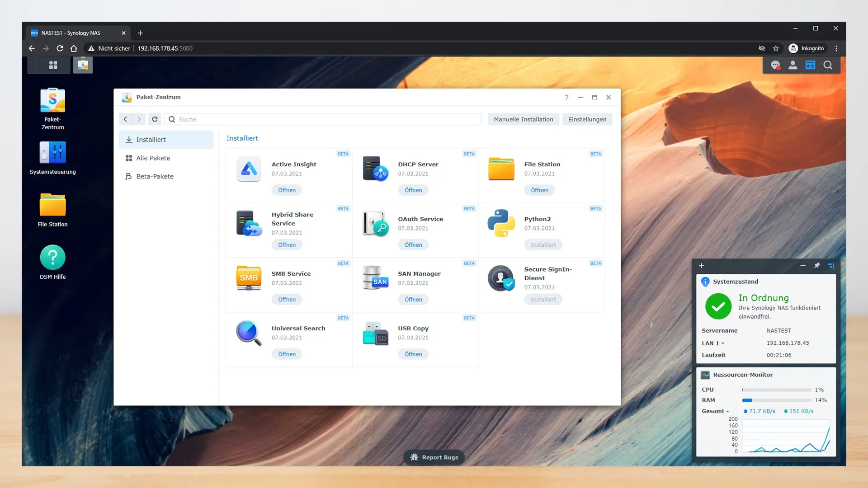Pin the widget panel

(817, 266)
